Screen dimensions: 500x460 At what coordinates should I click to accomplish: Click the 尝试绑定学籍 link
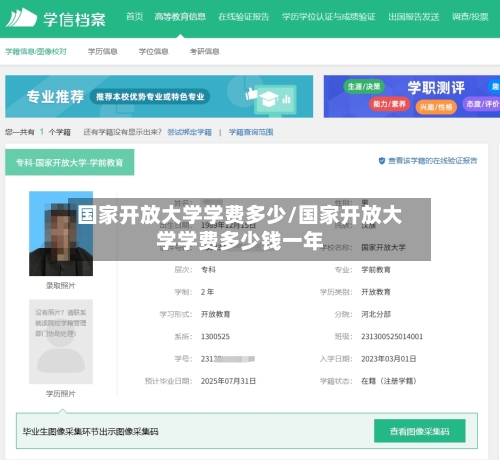click(x=189, y=132)
